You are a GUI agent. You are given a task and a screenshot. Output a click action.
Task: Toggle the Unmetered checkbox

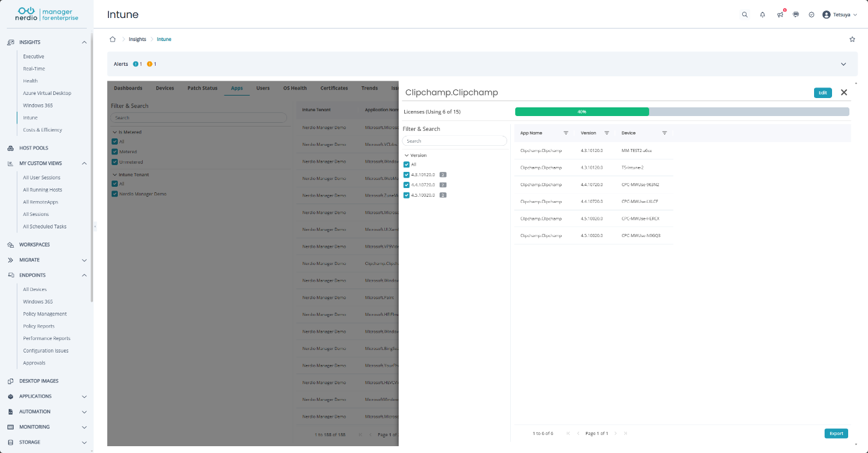pyautogui.click(x=115, y=162)
